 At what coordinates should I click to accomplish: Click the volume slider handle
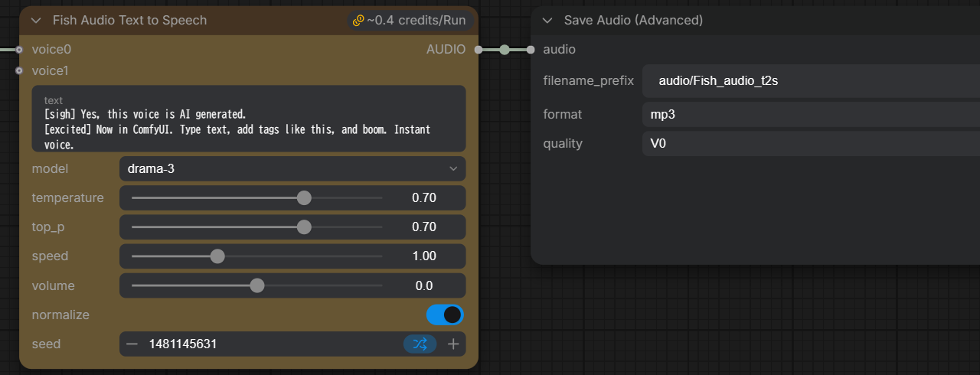257,285
